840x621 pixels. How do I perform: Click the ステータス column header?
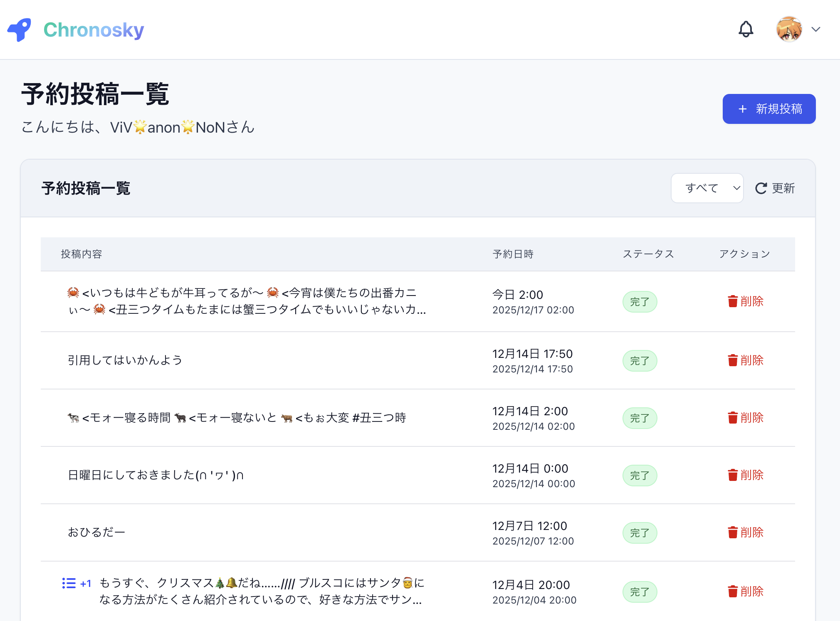(x=648, y=254)
